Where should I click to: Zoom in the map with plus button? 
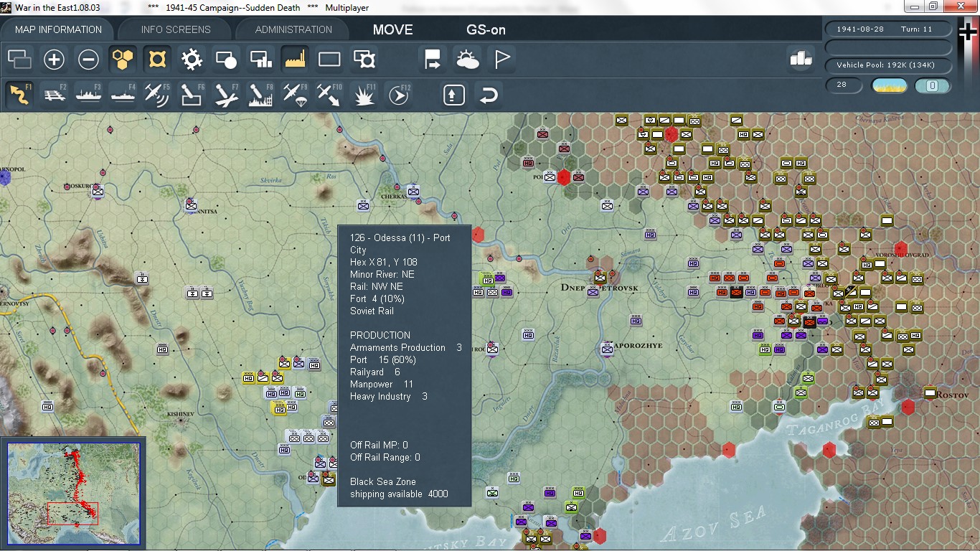click(54, 60)
